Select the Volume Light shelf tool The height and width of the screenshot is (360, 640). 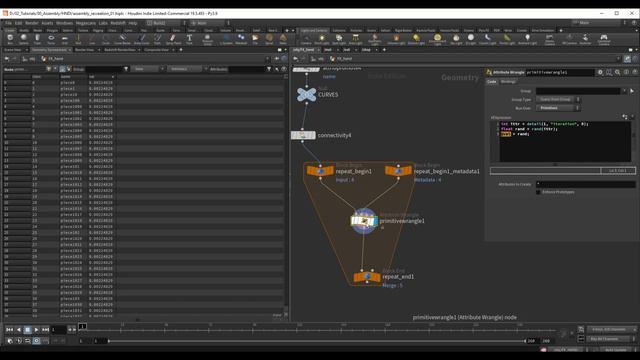[x=396, y=39]
